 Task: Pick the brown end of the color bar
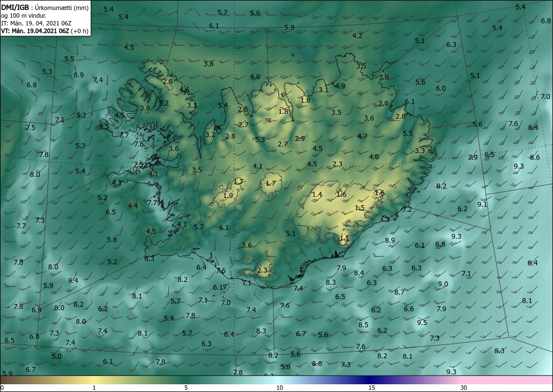[x=11, y=380]
